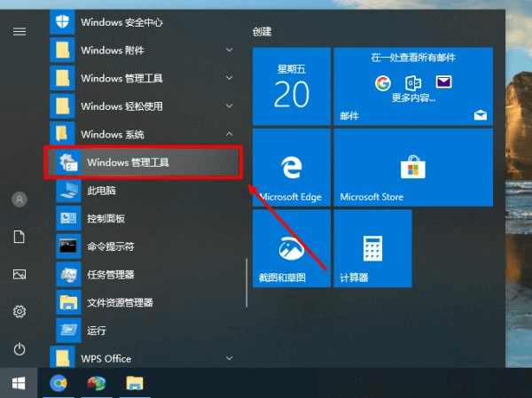Click the app list scrollbar thumb
Viewport: 532px width, 398px height.
(246, 283)
